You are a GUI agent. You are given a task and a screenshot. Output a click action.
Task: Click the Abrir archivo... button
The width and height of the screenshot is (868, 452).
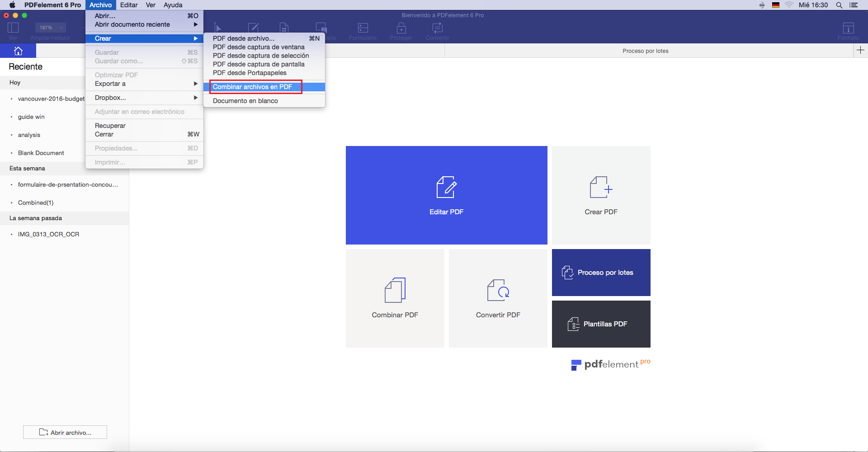(65, 432)
